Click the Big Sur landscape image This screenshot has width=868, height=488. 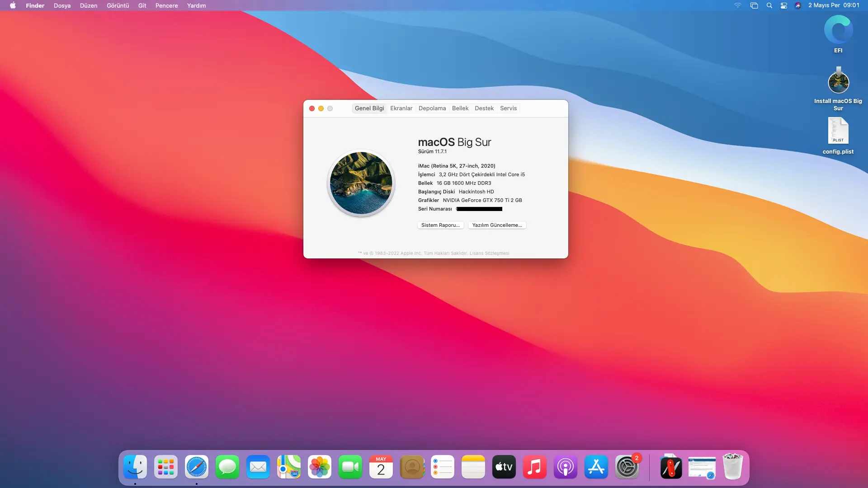point(361,183)
